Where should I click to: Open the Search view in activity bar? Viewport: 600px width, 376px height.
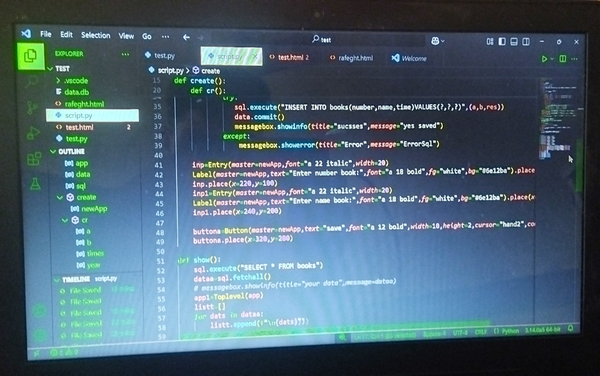coord(32,82)
